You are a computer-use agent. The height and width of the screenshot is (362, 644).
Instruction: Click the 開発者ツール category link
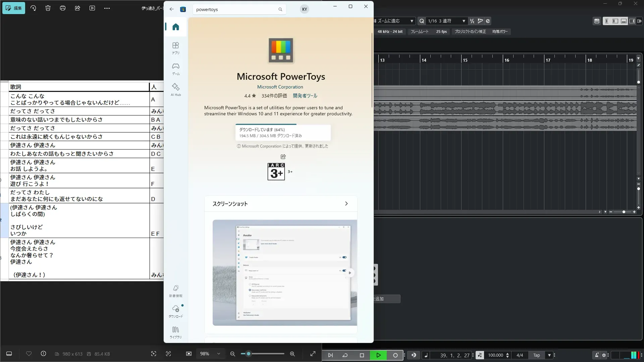point(305,96)
